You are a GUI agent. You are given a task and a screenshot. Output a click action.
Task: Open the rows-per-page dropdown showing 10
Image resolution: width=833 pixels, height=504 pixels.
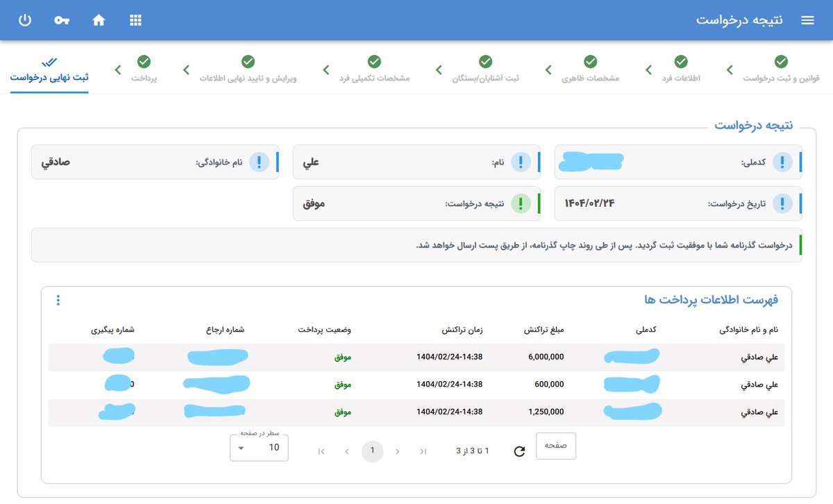pyautogui.click(x=259, y=447)
